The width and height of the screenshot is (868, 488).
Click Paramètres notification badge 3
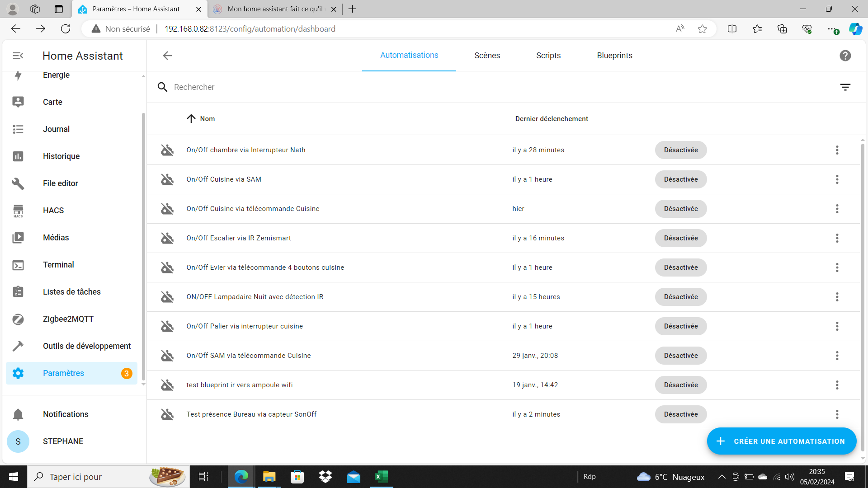tap(127, 373)
